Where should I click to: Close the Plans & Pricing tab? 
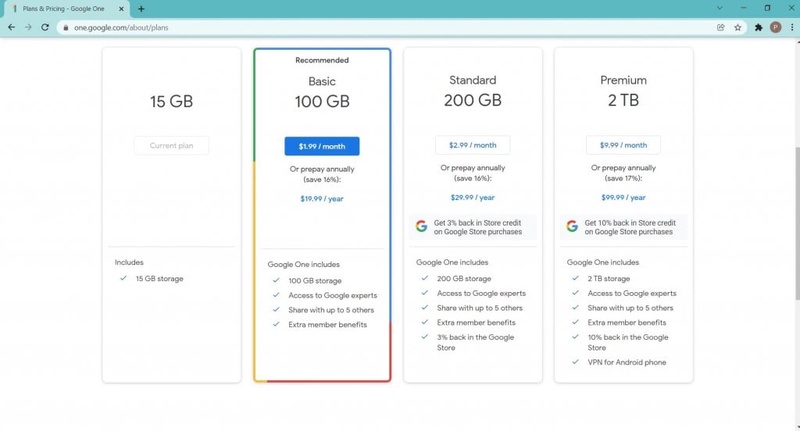(121, 9)
